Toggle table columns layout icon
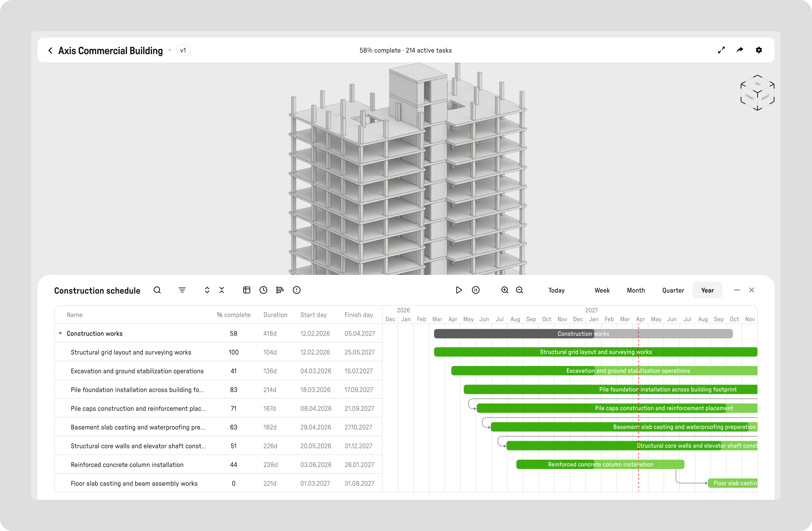This screenshot has height=531, width=812. pyautogui.click(x=247, y=290)
